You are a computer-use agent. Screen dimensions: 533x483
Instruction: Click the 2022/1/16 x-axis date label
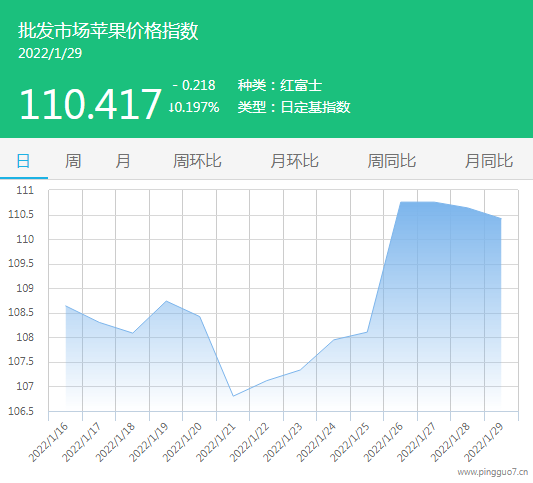48,442
